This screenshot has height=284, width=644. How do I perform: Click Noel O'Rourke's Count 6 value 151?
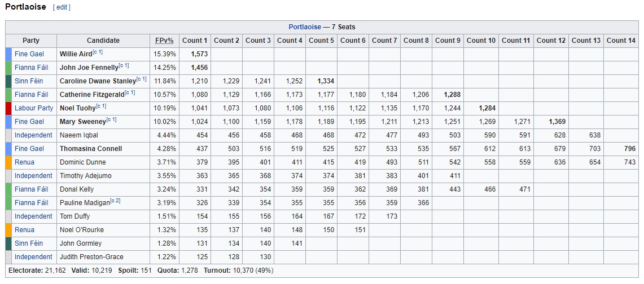(361, 230)
